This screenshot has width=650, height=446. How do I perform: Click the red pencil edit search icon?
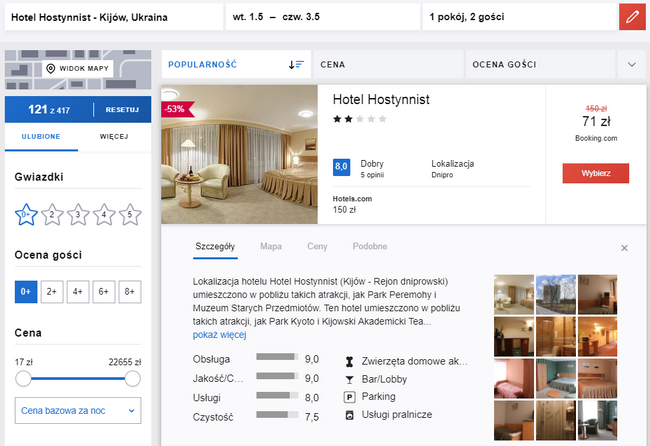click(x=632, y=17)
